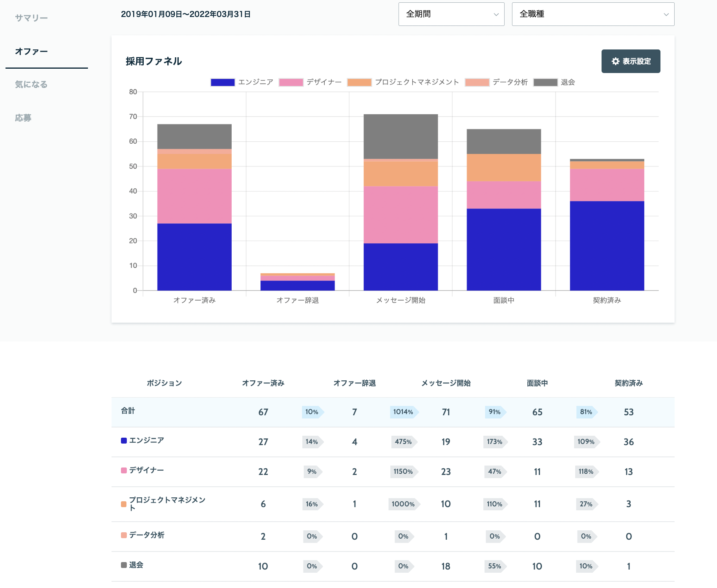
Task: Select the プロジェクトマネジメント row label in table
Action: point(167,504)
